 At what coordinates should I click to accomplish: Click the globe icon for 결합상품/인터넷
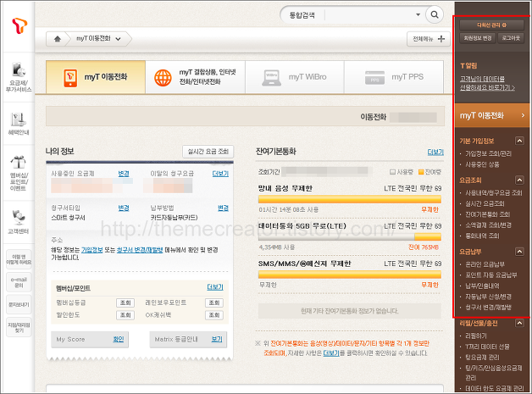coord(163,77)
